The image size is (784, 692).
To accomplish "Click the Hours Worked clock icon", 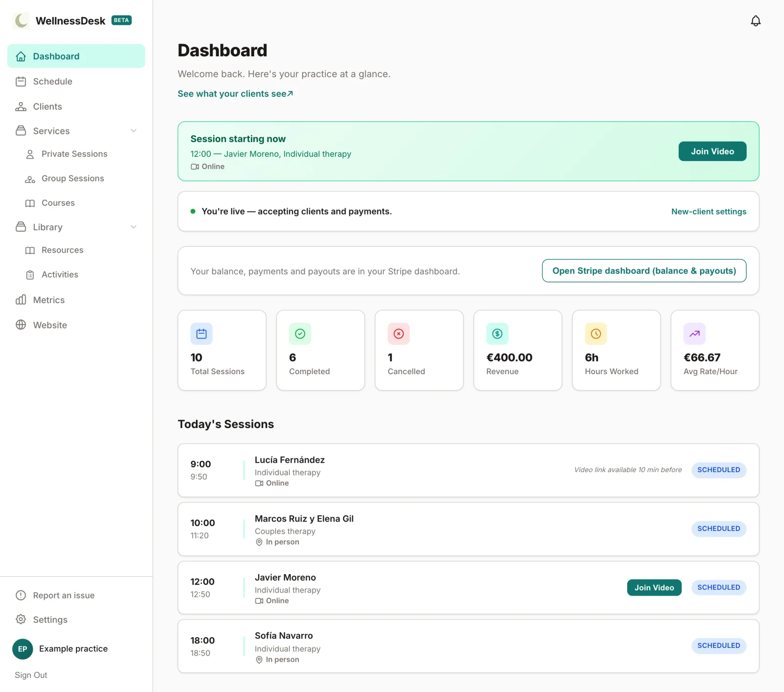I will pos(596,334).
